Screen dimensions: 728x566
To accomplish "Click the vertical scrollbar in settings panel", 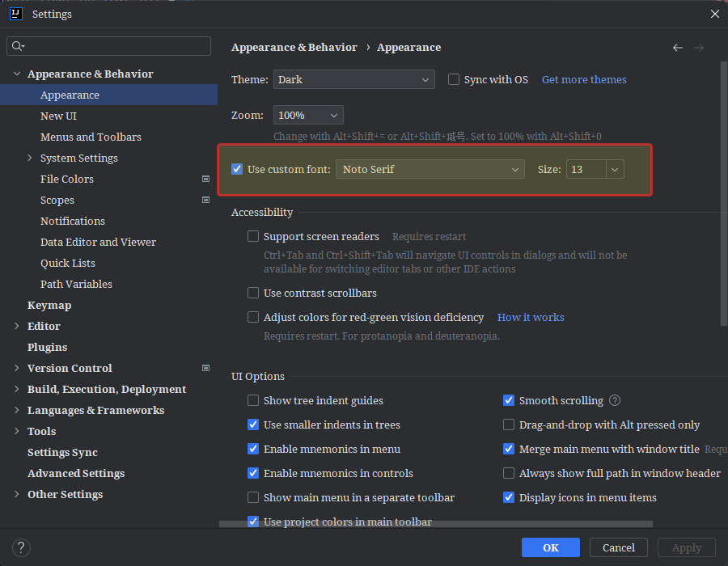I will pyautogui.click(x=724, y=194).
